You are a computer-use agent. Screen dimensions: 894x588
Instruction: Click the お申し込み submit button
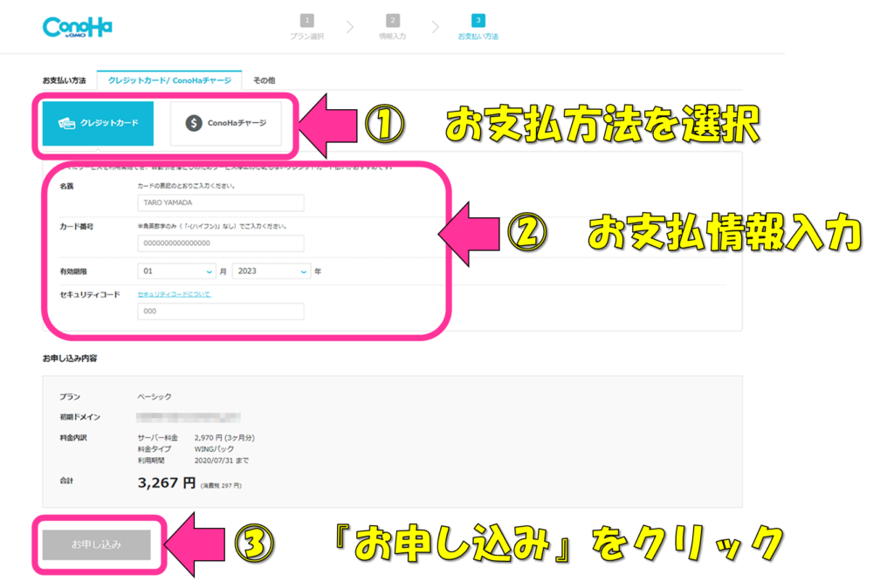(96, 544)
